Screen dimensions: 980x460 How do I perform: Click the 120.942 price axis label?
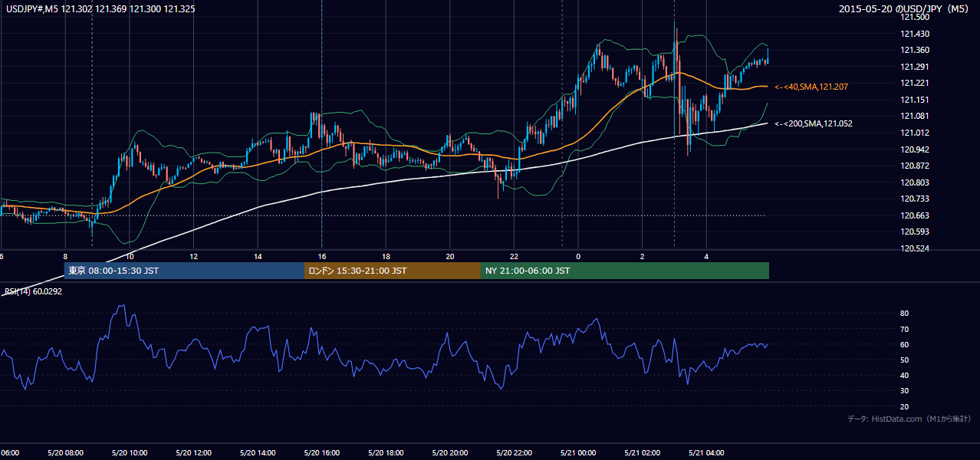tap(915, 149)
